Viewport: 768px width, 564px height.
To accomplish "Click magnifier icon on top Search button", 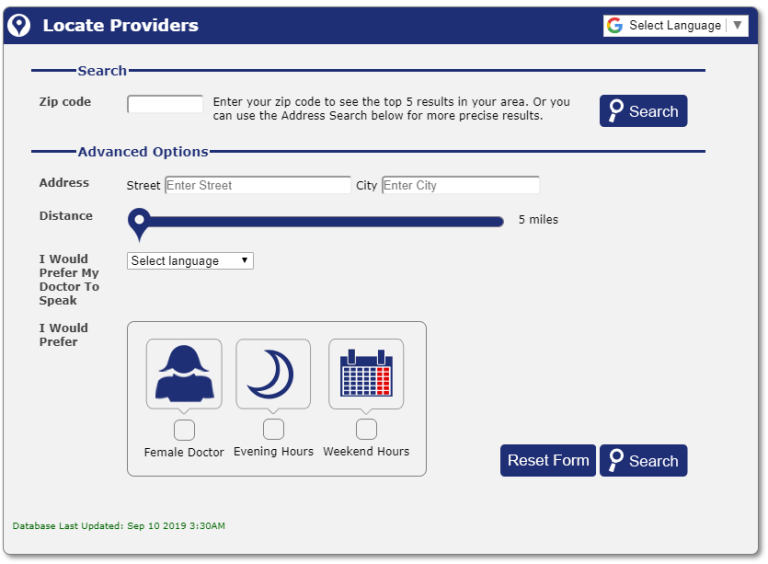I will click(x=616, y=111).
